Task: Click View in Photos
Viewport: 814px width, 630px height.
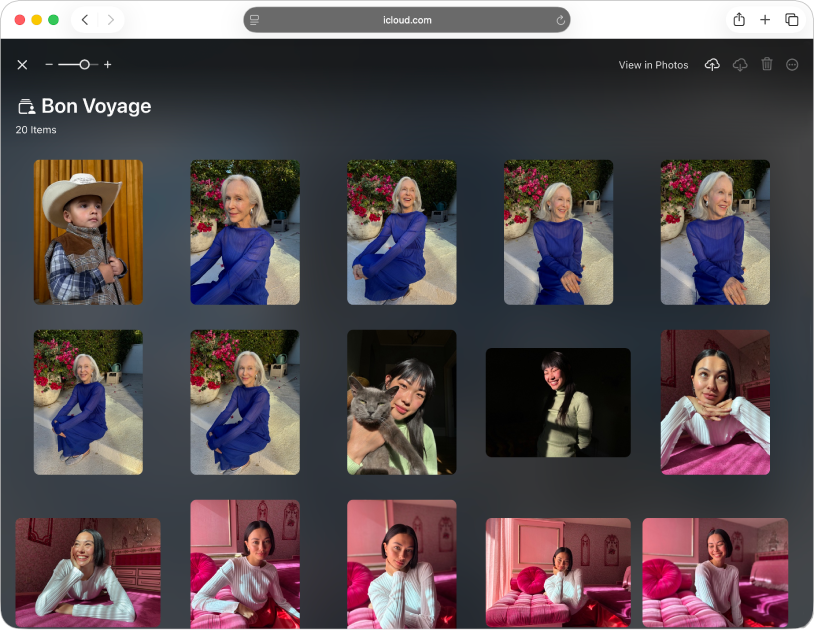Action: 653,65
